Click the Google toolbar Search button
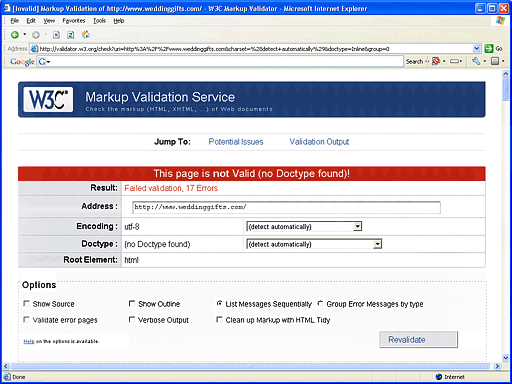Image resolution: width=512 pixels, height=384 pixels. pos(414,62)
